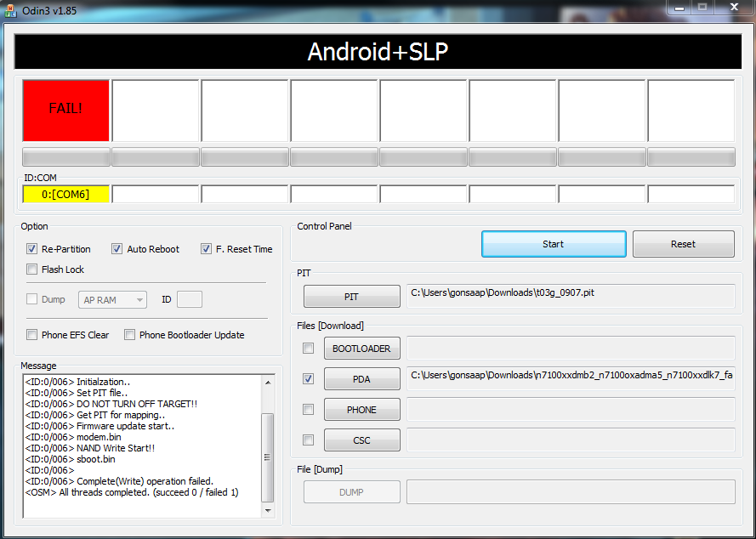Click the BOOTLOADER file button

tap(361, 348)
